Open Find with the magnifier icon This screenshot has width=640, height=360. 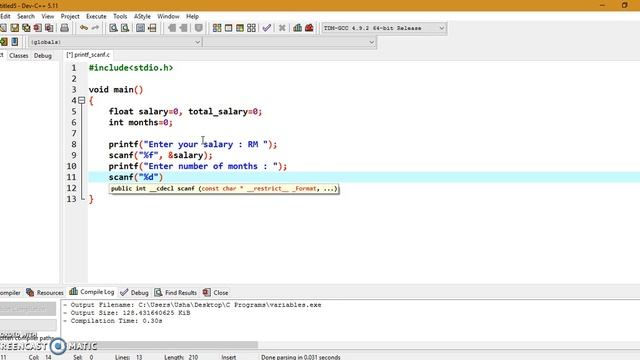coord(113,28)
